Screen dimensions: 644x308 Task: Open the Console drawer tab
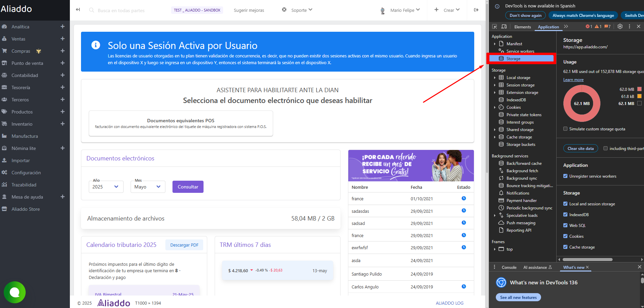coord(509,267)
